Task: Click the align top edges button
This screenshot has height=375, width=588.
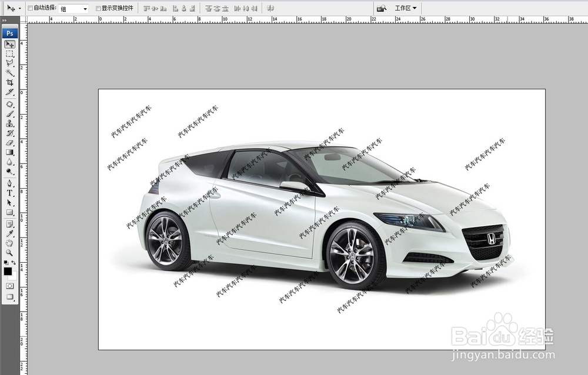Action: point(146,9)
